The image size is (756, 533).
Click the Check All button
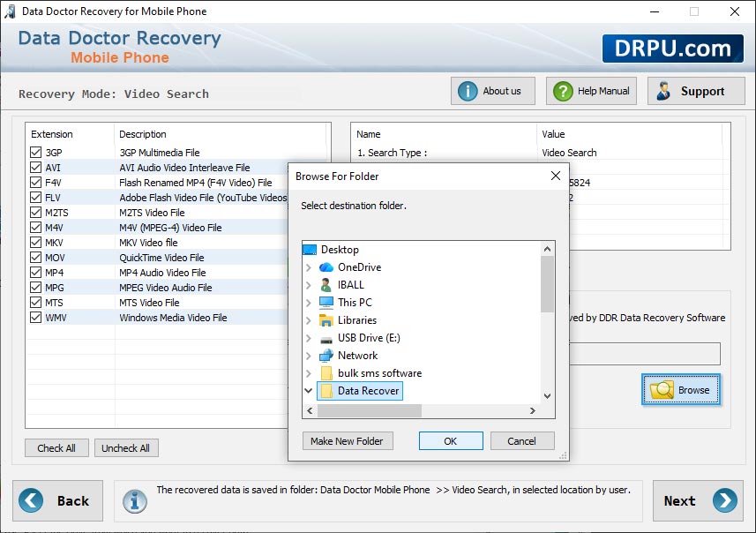click(x=56, y=448)
